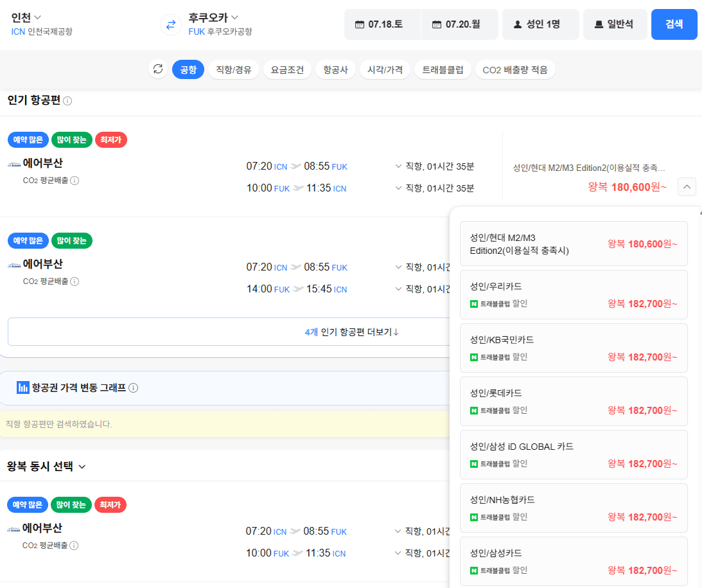Click calendar icon of 07.20.월 date
Viewport: 702px width, 588px height.
pyautogui.click(x=437, y=24)
